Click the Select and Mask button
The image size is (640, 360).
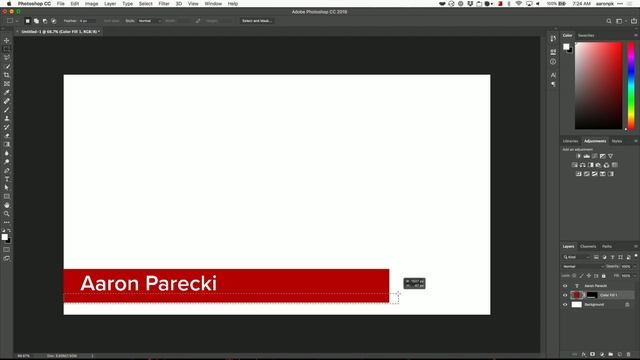pos(256,21)
